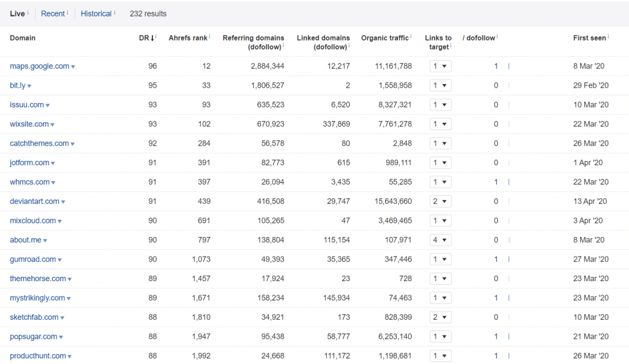Open links-to-target dropdown for sketchfab.com
Screen dimensions: 629x364
point(440,317)
